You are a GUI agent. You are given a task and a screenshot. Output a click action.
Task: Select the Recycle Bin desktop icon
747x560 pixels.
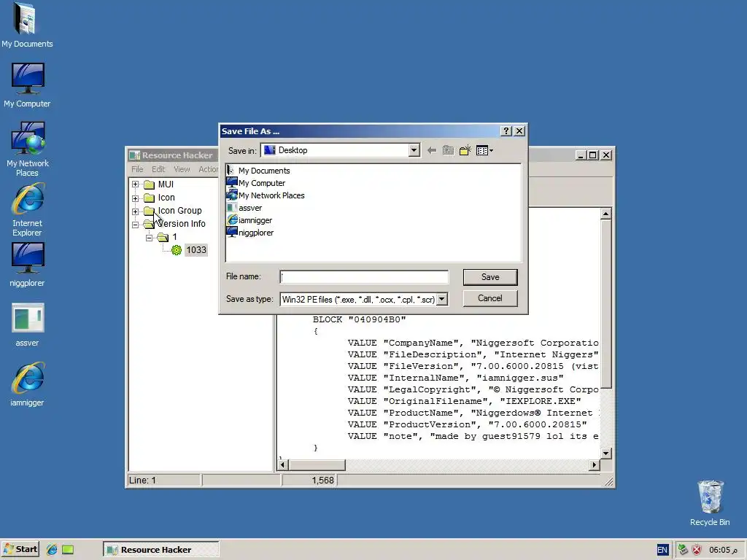[710, 503]
